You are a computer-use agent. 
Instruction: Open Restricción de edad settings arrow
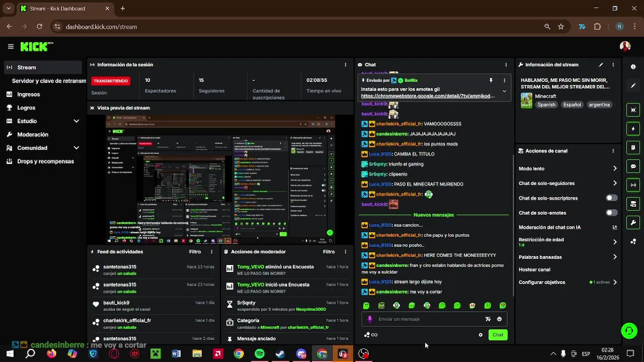tap(615, 242)
